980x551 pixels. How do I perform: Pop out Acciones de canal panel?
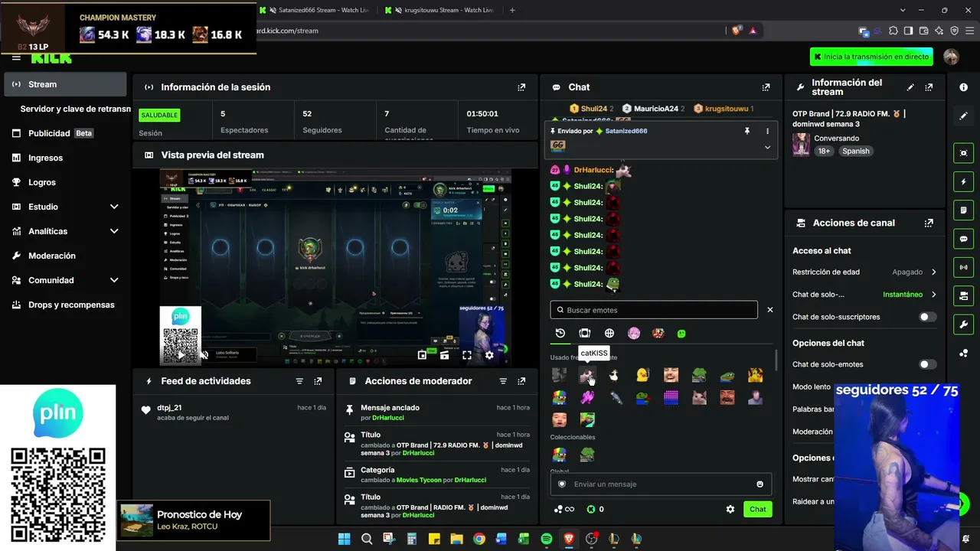(929, 223)
